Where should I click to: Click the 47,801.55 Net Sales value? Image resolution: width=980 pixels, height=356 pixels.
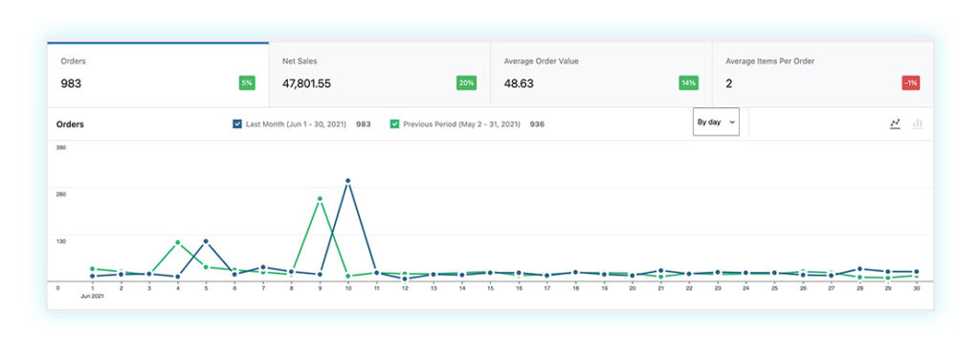pyautogui.click(x=306, y=83)
